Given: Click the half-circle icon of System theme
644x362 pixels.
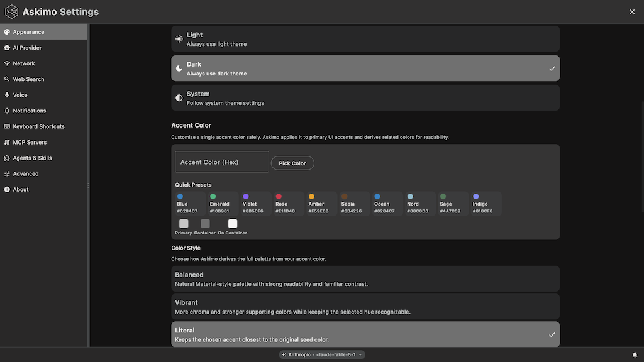Looking at the screenshot, I should pyautogui.click(x=179, y=97).
